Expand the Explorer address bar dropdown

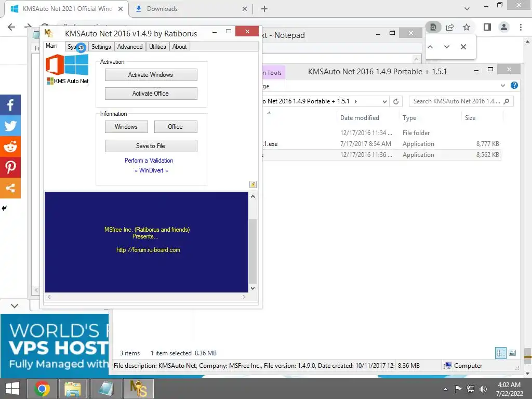pyautogui.click(x=384, y=101)
